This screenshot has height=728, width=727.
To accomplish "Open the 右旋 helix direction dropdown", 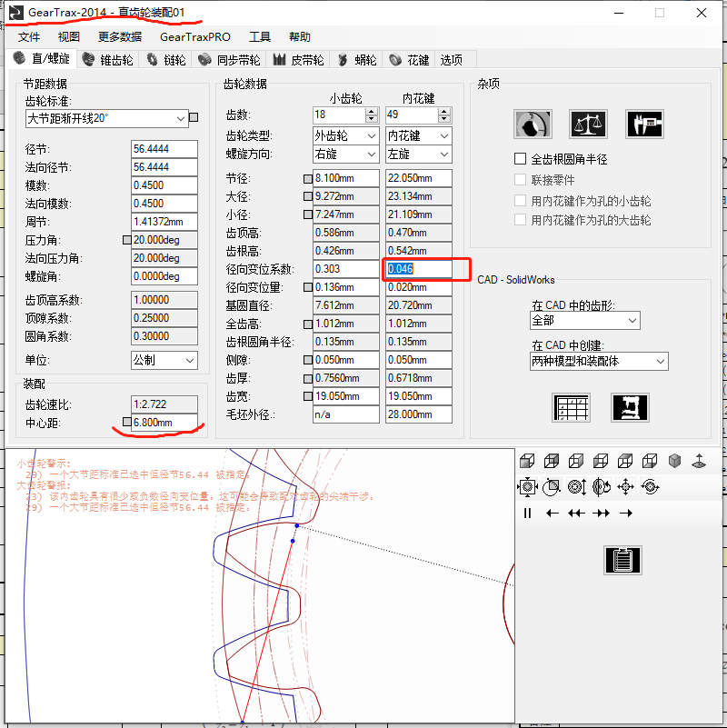I will (346, 155).
